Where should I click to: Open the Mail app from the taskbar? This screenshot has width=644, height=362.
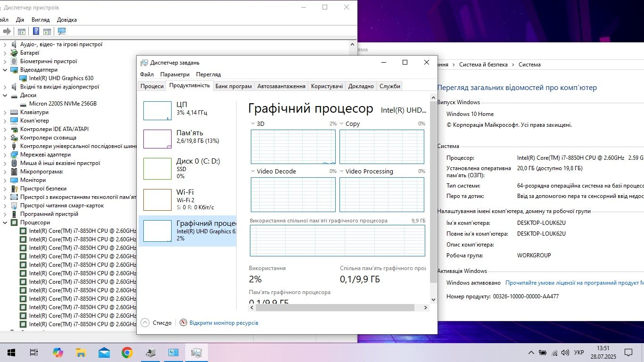104,353
